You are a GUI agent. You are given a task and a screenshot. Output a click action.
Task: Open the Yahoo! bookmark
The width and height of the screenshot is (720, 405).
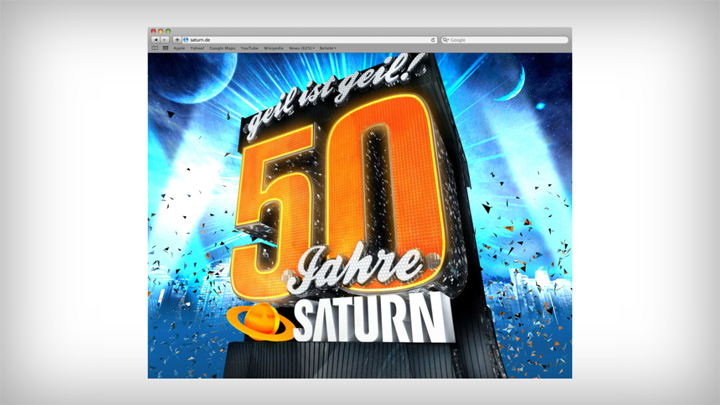tap(197, 48)
